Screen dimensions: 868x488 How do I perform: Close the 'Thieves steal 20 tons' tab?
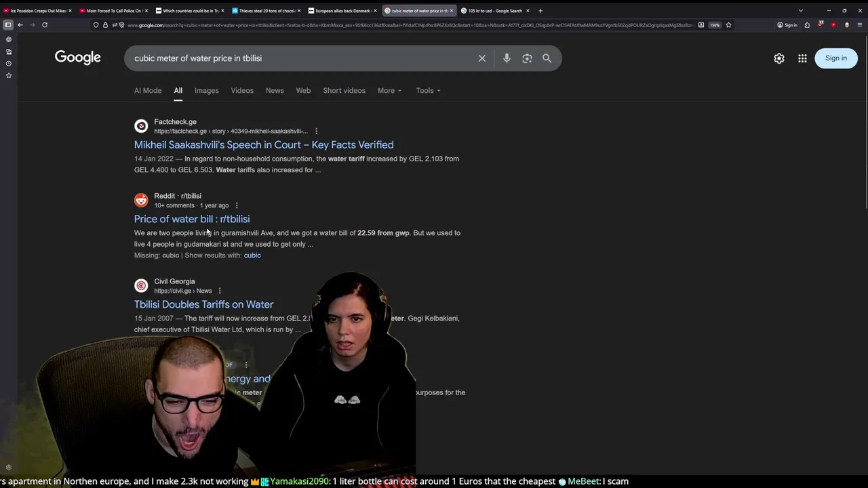tap(298, 11)
